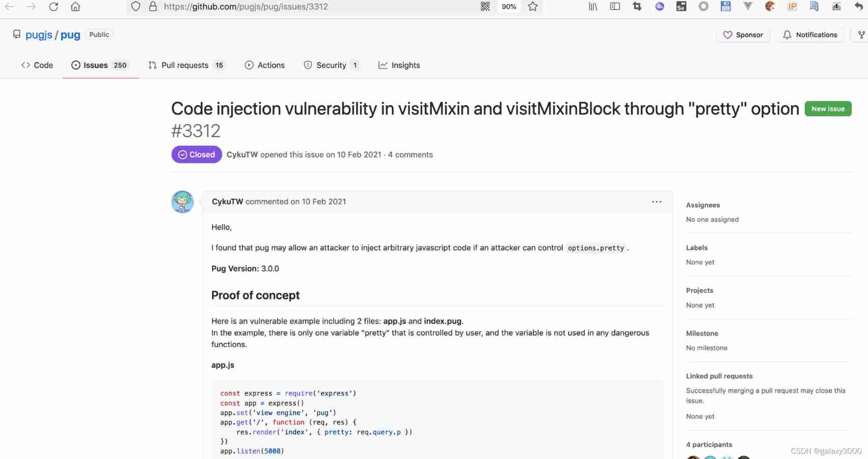Open the QR code icon in address bar
868x459 pixels.
(x=485, y=7)
